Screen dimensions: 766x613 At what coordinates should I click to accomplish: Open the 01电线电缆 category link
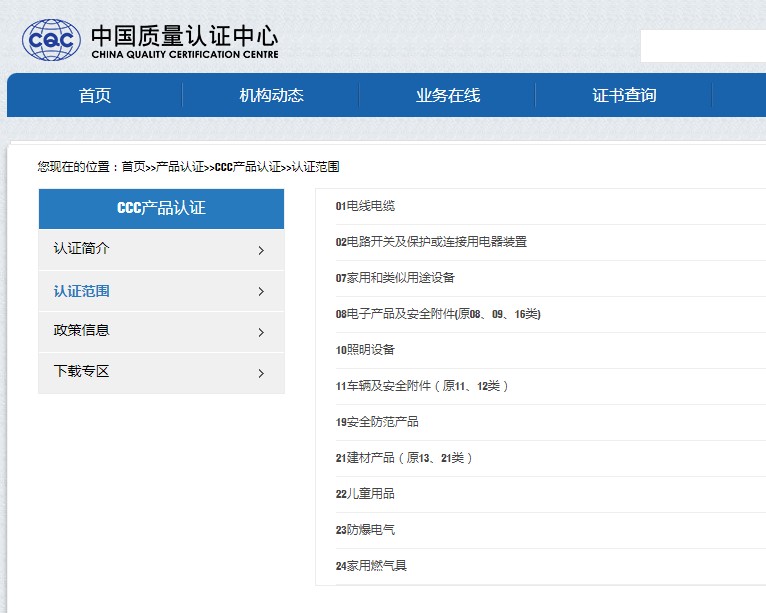pyautogui.click(x=365, y=206)
